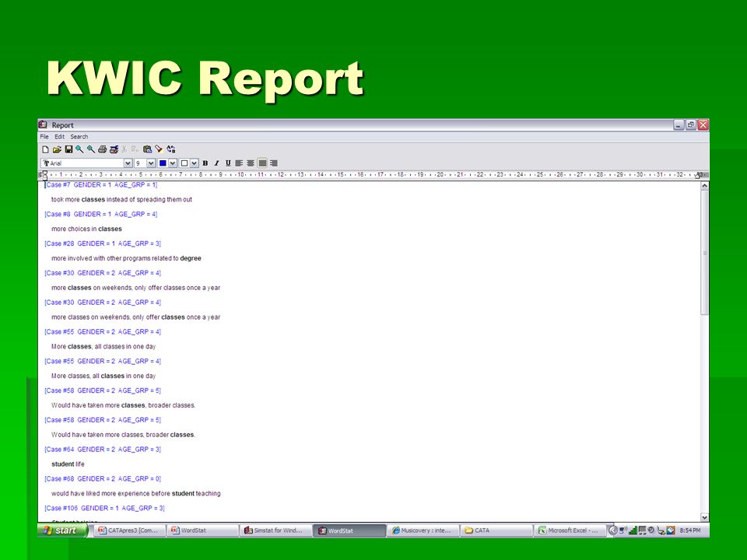Toggle the pressed justify alignment button
Viewport: 747px width, 560px height.
tap(262, 163)
